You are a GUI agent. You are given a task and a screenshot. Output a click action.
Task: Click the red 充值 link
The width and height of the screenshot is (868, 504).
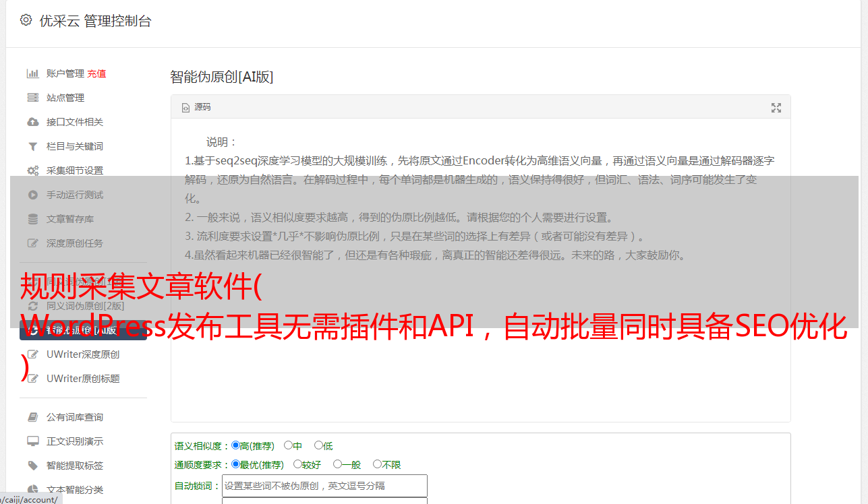tap(96, 73)
